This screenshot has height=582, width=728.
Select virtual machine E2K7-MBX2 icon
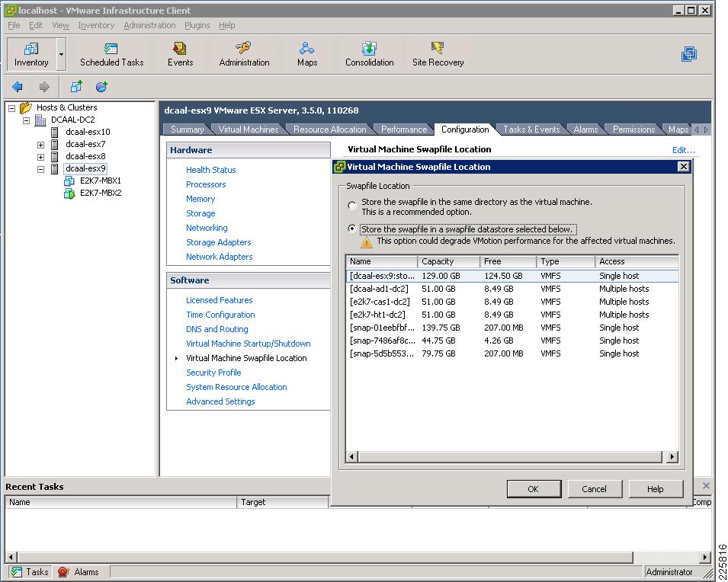(69, 193)
